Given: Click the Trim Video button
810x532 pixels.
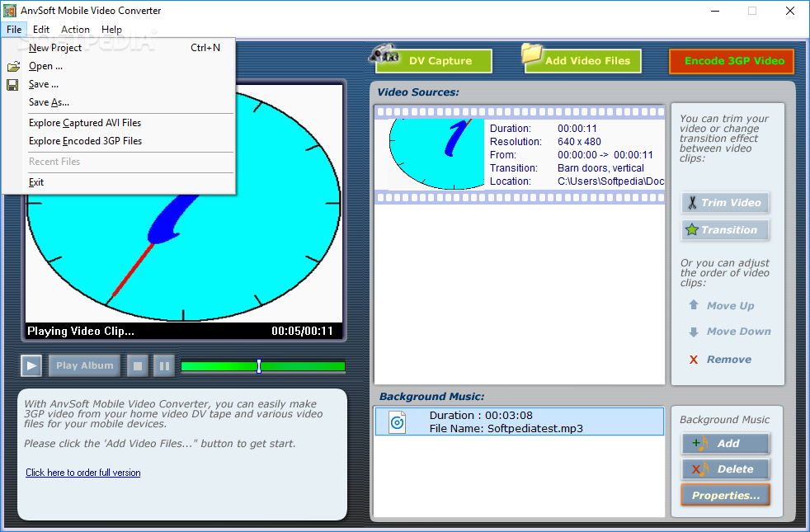Looking at the screenshot, I should (x=725, y=202).
